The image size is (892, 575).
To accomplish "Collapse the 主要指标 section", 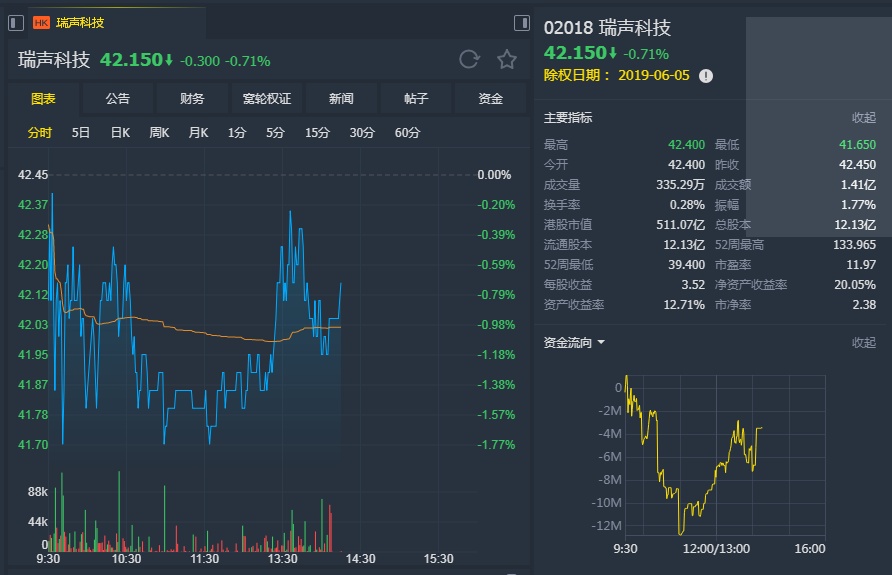I will pyautogui.click(x=863, y=117).
